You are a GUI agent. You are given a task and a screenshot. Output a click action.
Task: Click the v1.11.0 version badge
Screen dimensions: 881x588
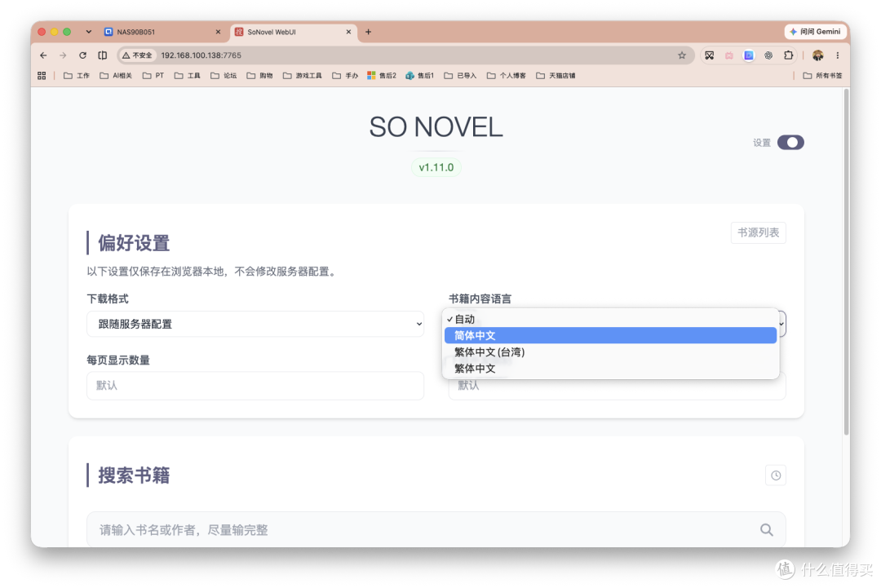click(x=436, y=167)
